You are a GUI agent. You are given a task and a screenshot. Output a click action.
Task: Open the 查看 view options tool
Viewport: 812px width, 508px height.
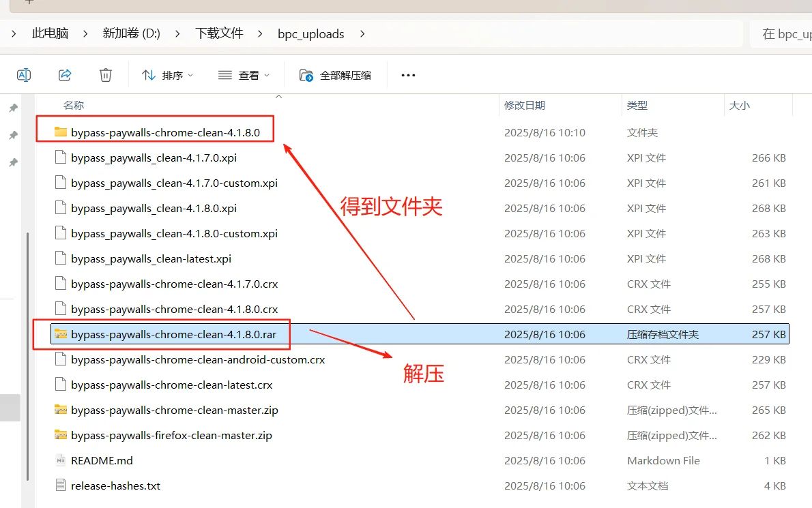244,74
